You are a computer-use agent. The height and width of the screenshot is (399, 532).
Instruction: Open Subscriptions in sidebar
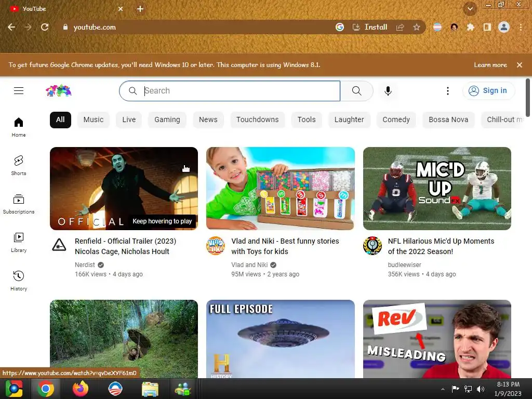tap(19, 204)
